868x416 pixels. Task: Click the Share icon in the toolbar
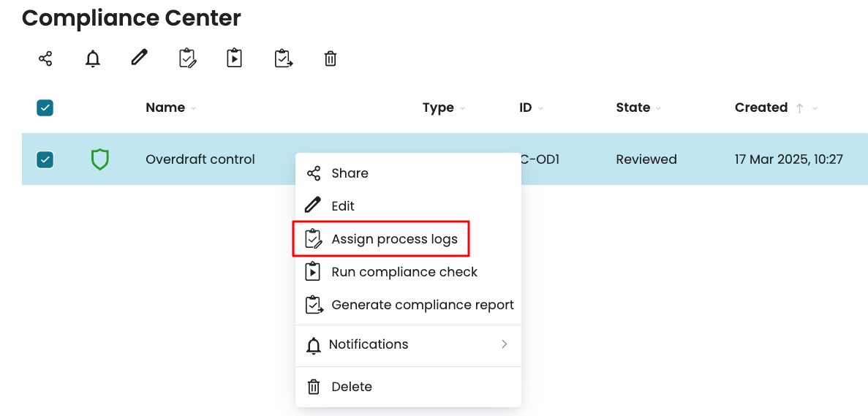(x=45, y=58)
